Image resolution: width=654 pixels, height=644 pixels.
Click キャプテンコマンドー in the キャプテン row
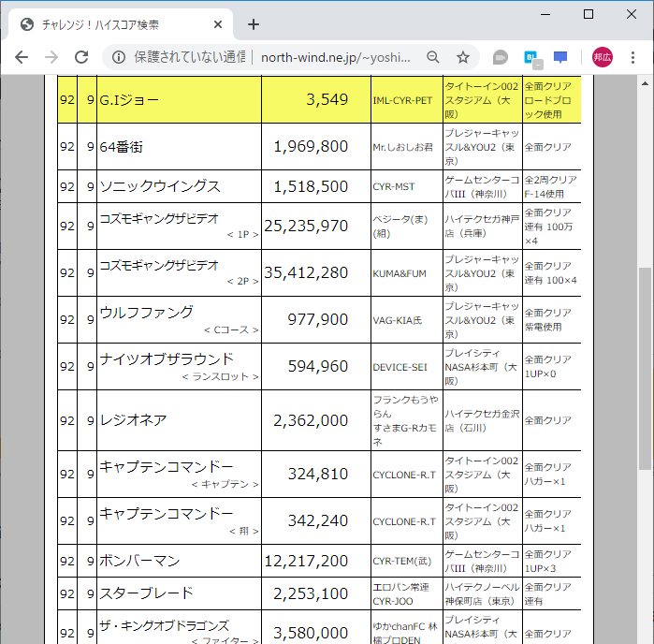[166, 466]
